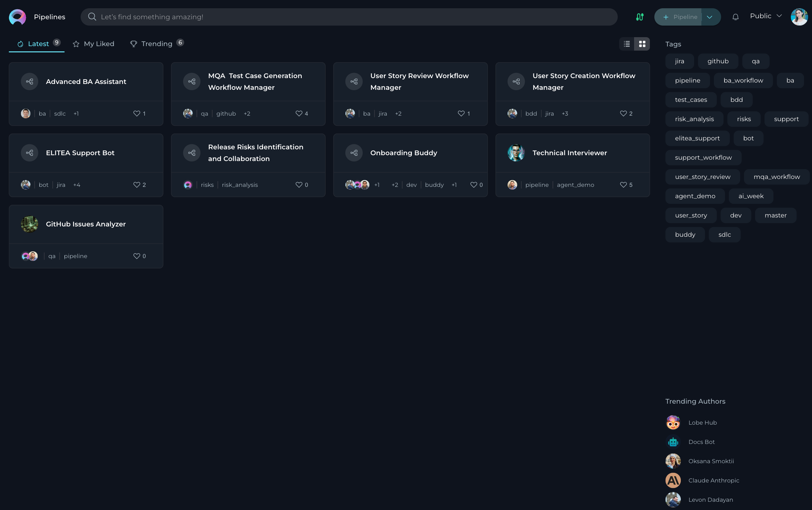Viewport: 812px width, 510px height.
Task: Click the Claude Anthropic author avatar
Action: [673, 480]
